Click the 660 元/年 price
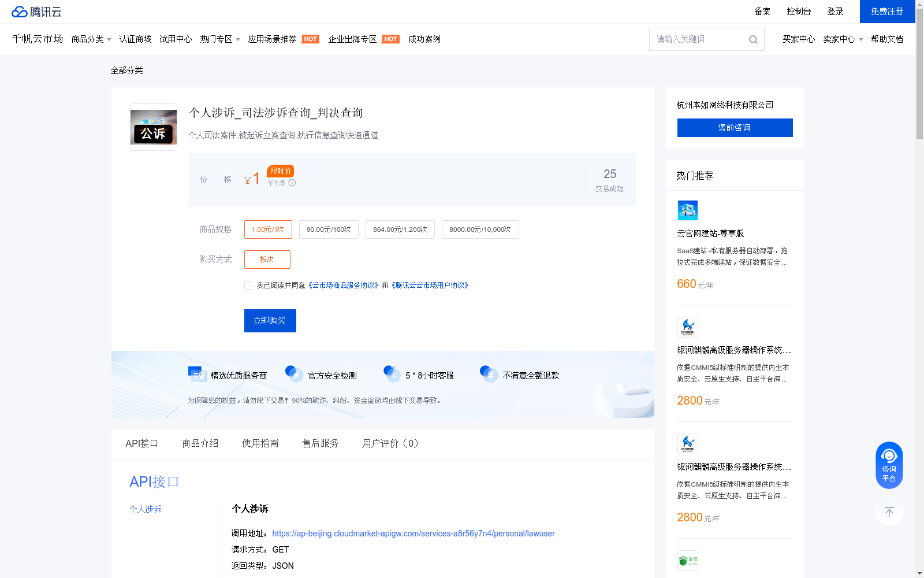The width and height of the screenshot is (924, 578). [x=695, y=284]
